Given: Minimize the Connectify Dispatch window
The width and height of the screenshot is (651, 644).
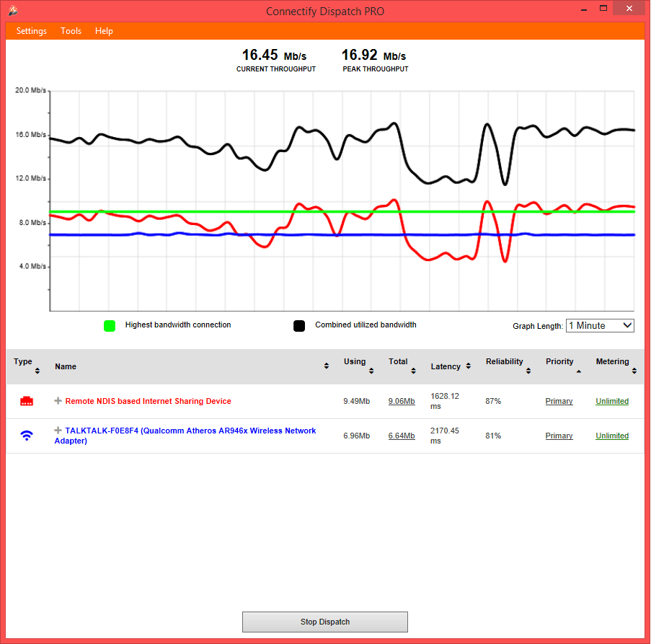Looking at the screenshot, I should (x=584, y=9).
